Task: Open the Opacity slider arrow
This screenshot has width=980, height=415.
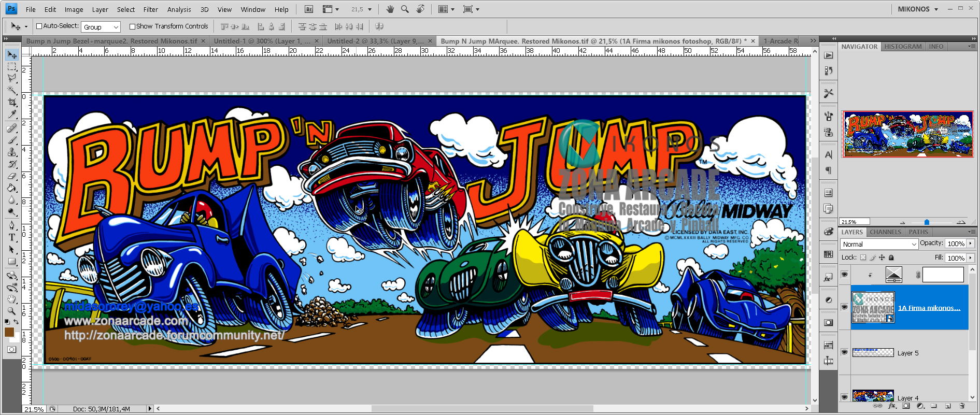Action: tap(971, 244)
